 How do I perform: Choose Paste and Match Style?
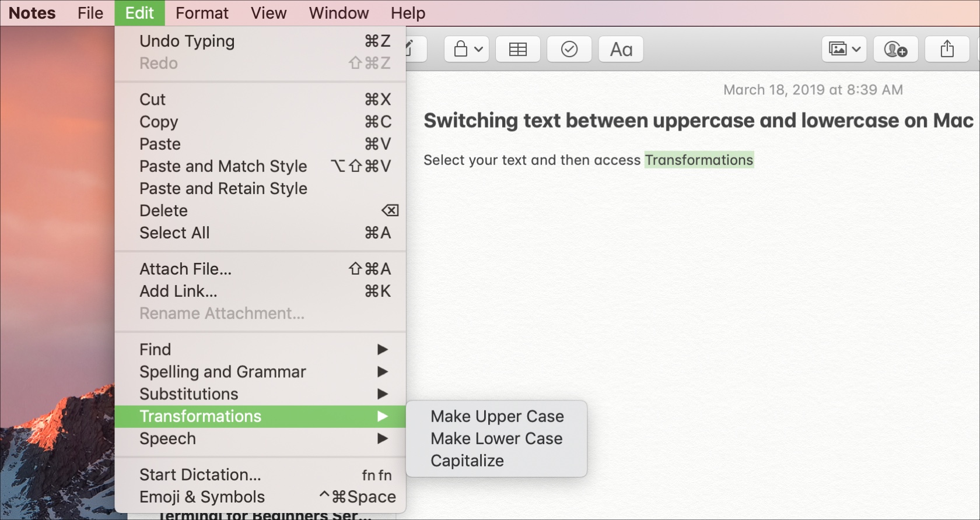[223, 166]
